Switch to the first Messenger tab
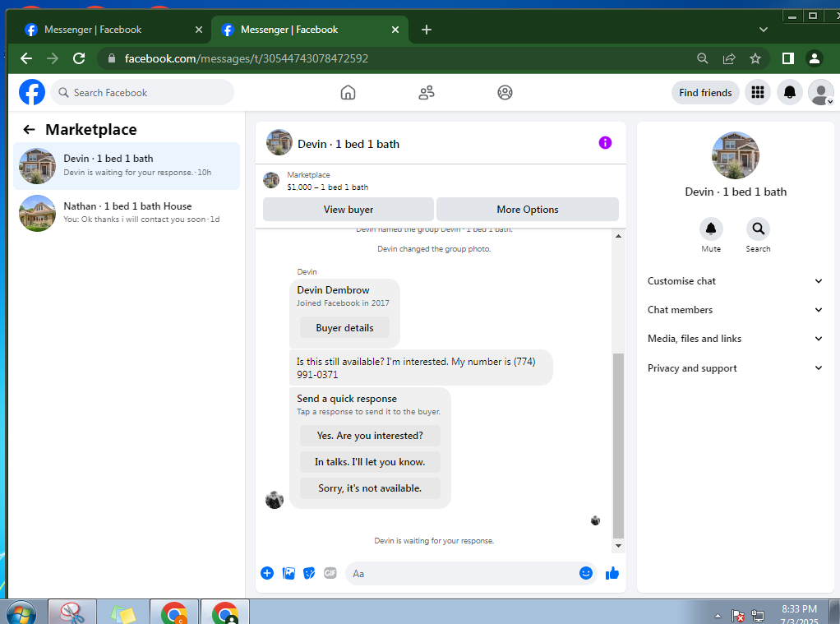 pos(110,30)
